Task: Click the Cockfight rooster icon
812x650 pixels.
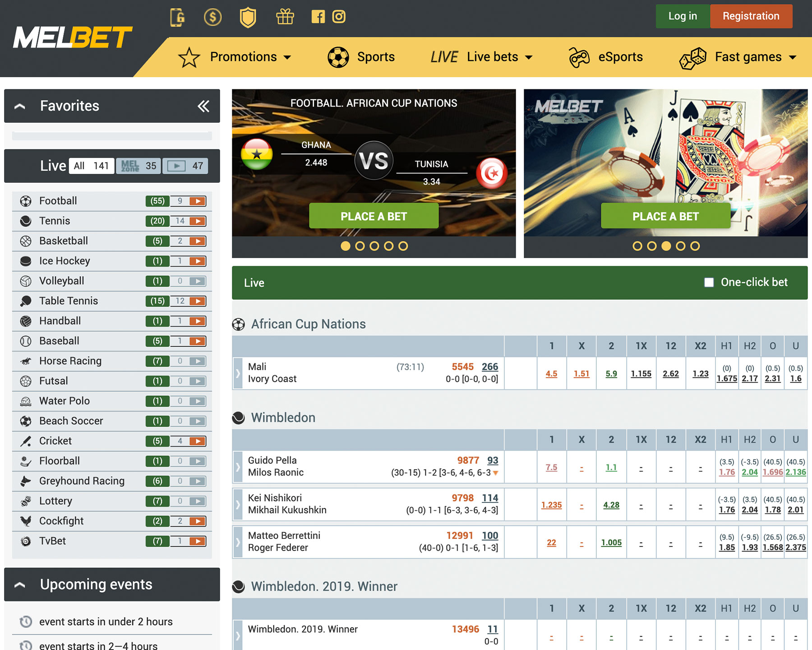Action: pos(26,521)
